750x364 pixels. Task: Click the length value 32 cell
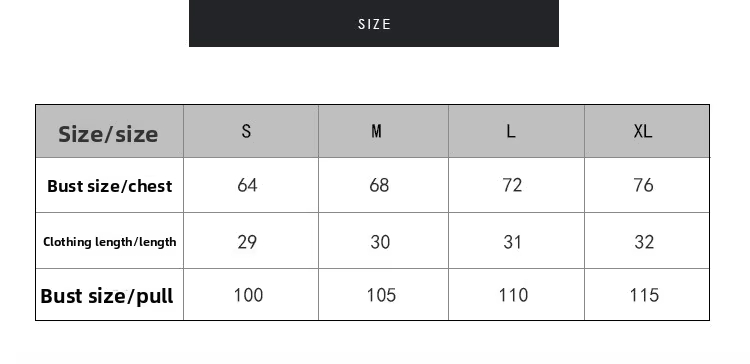[647, 241]
